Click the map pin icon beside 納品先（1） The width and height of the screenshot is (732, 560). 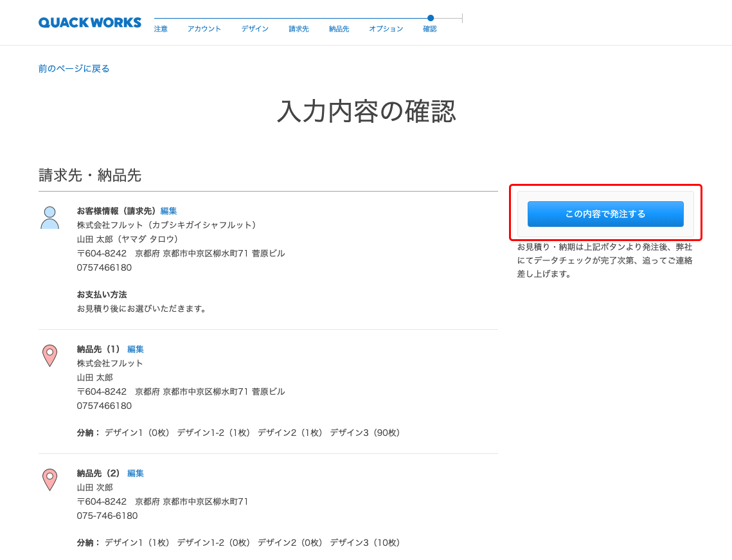(x=49, y=356)
